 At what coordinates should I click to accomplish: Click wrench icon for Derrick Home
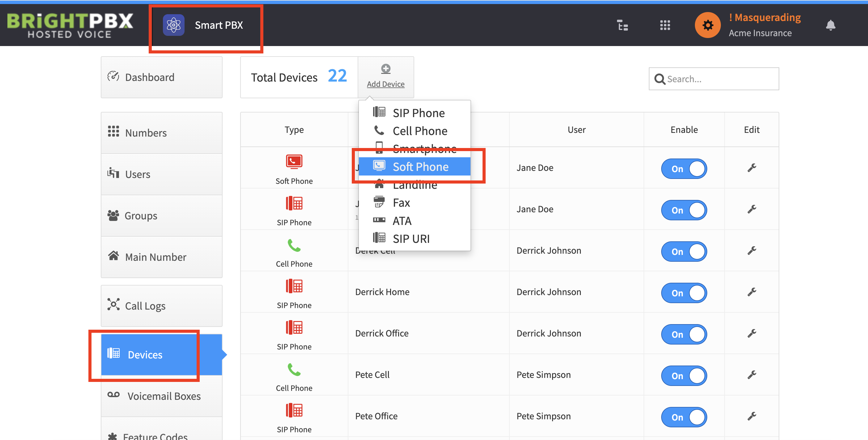click(751, 292)
